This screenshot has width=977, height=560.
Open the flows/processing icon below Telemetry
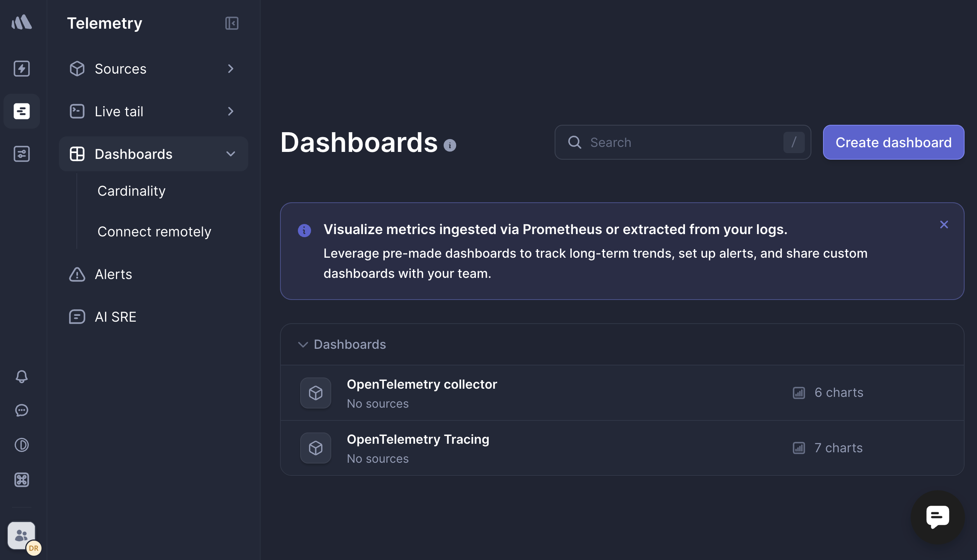click(22, 153)
